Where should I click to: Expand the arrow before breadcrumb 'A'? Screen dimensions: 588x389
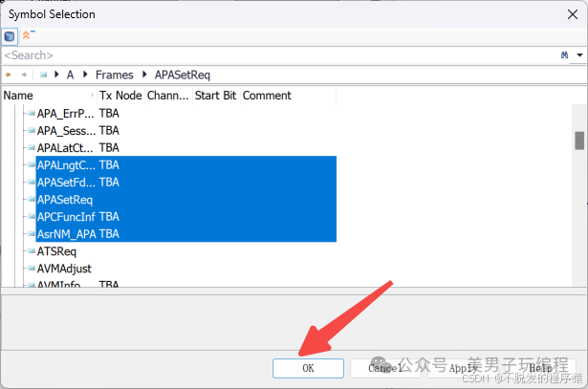[56, 75]
